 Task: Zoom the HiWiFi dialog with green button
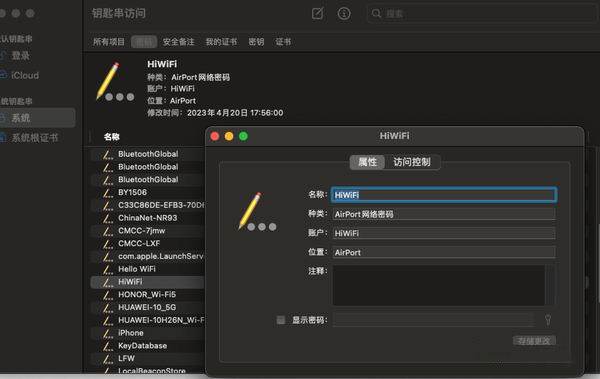pyautogui.click(x=243, y=136)
